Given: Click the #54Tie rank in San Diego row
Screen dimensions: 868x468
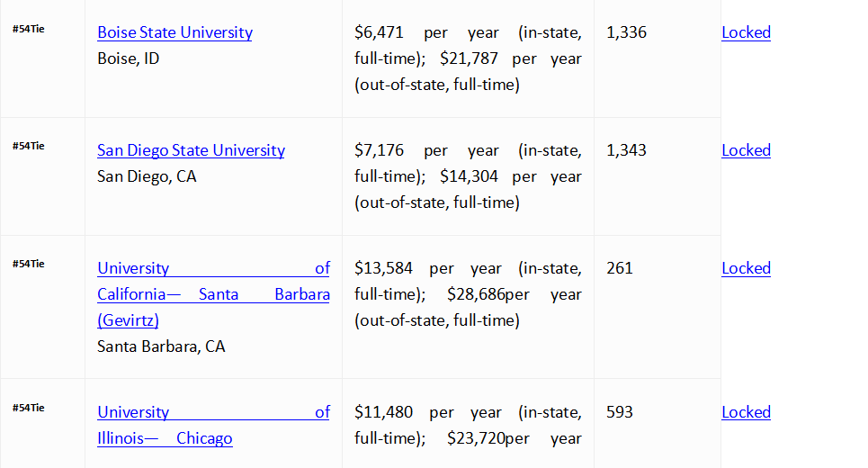Looking at the screenshot, I should tap(29, 146).
